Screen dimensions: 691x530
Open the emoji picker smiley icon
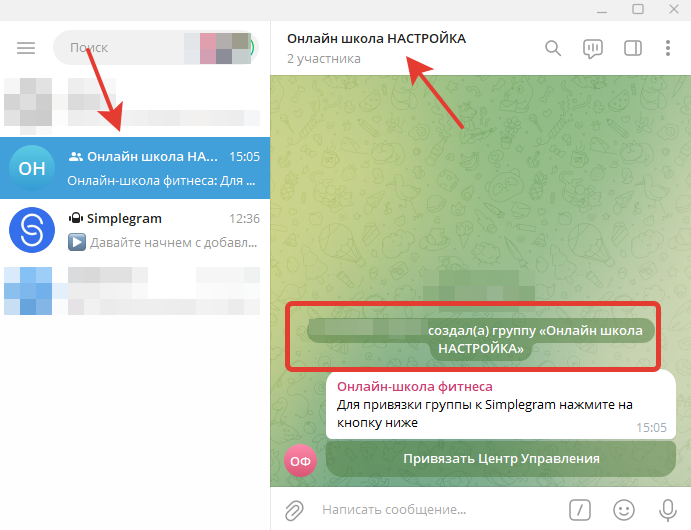[624, 510]
